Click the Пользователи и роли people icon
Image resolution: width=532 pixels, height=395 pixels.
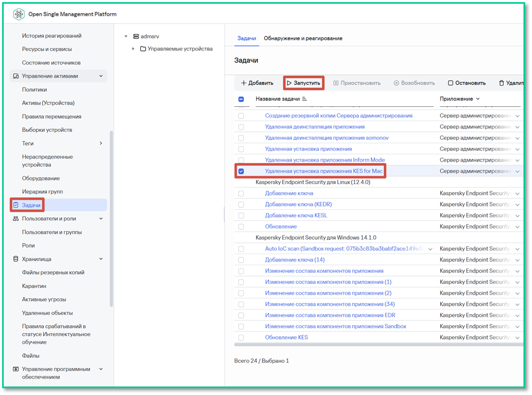coord(15,218)
